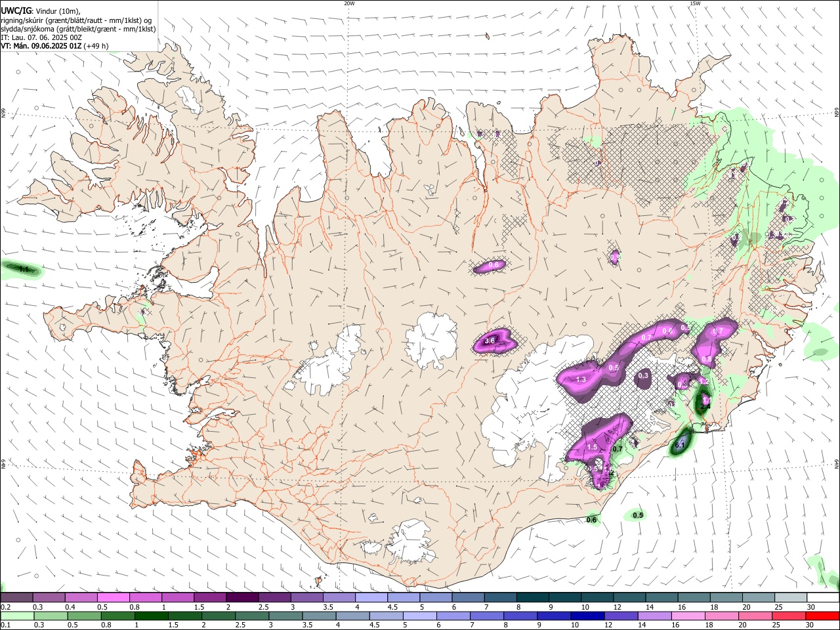Image resolution: width=840 pixels, height=630 pixels.
Task: Click the 1.1 rain value over the western sea
Action: [x=24, y=269]
